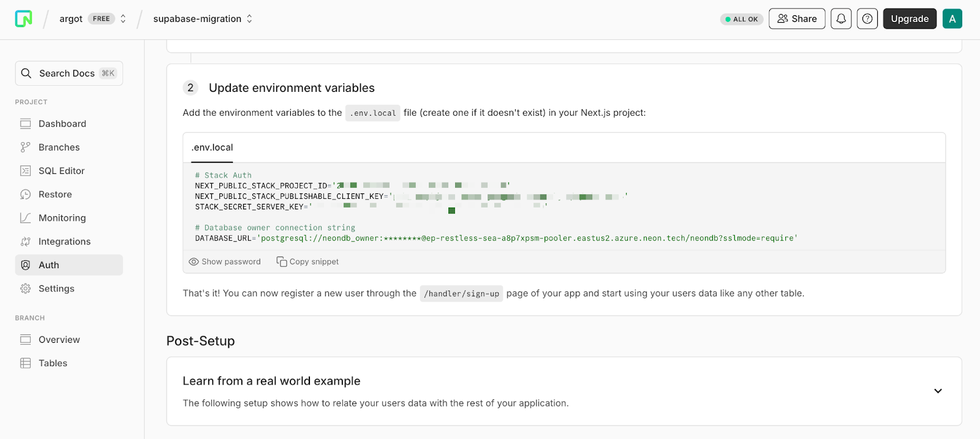
Task: Click the Restore sidebar icon
Action: point(25,195)
